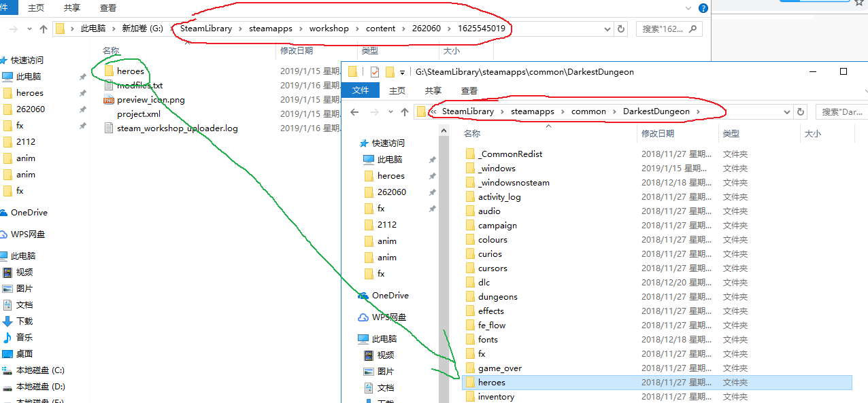
Task: Open address history dropdown in back window
Action: [x=607, y=29]
